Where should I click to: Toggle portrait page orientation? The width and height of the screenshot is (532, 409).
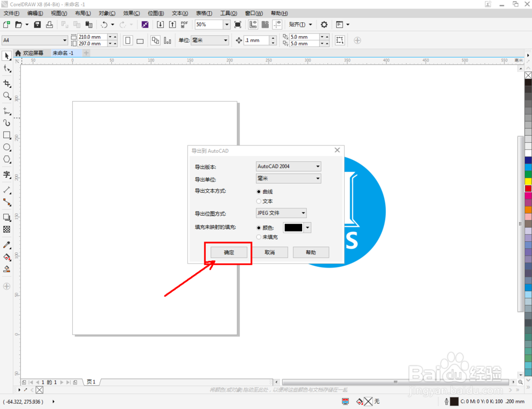(x=128, y=40)
